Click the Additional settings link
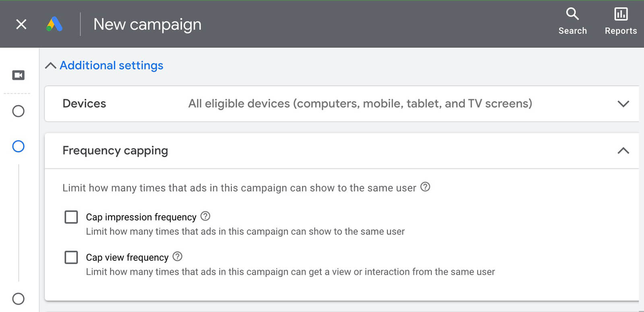644x312 pixels. (111, 66)
